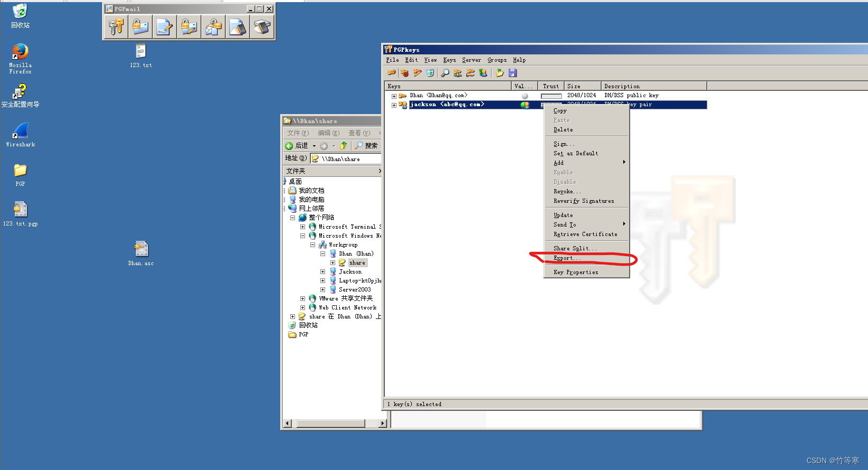This screenshot has height=470, width=868.
Task: Open the File menu in PGPkeys
Action: 392,60
